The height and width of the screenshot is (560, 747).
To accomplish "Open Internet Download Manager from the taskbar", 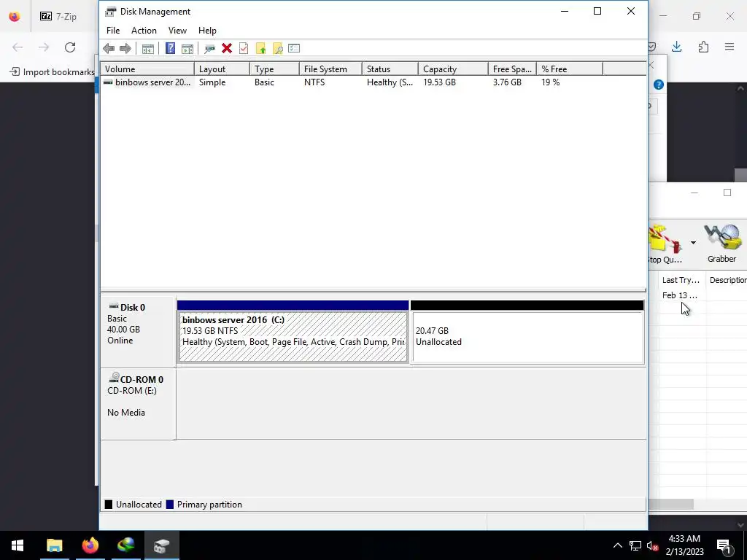I will (125, 545).
